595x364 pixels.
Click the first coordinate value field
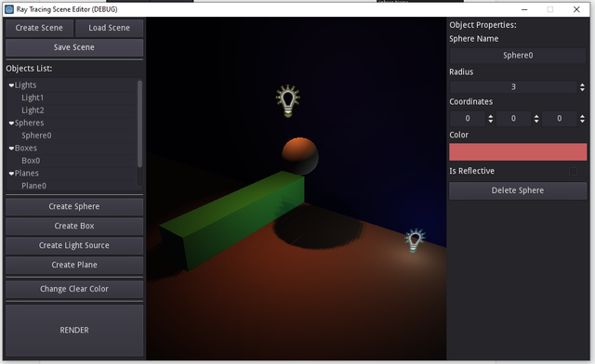pos(468,119)
